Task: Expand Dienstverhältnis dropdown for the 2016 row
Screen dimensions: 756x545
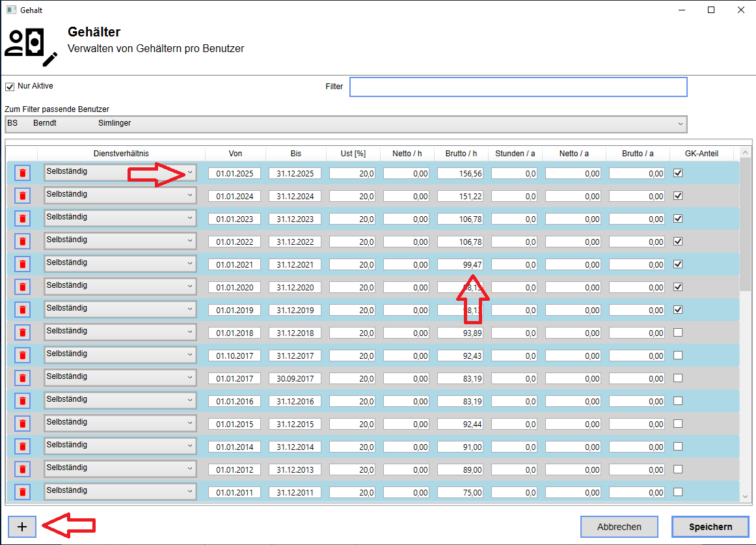Action: click(x=189, y=400)
